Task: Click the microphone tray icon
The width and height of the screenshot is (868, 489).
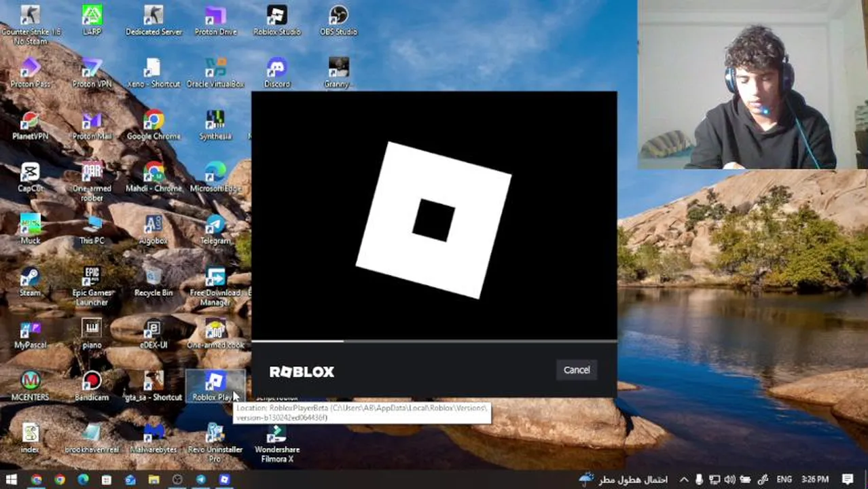Action: tap(699, 479)
